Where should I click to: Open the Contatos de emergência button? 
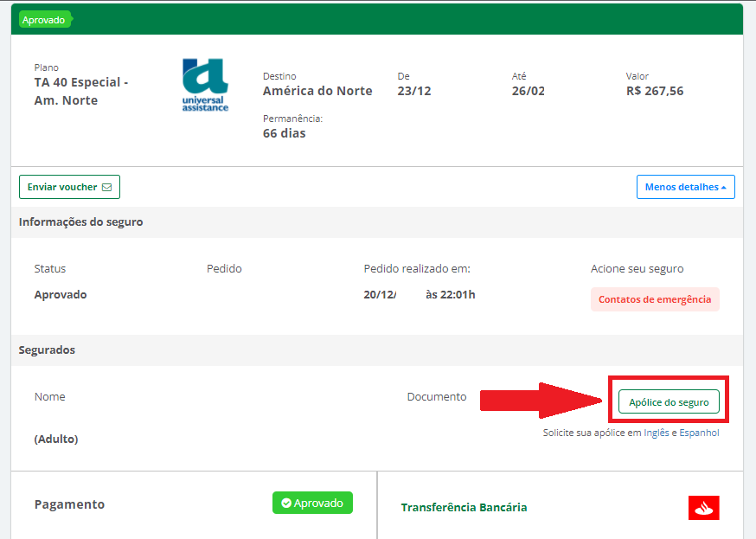click(655, 299)
